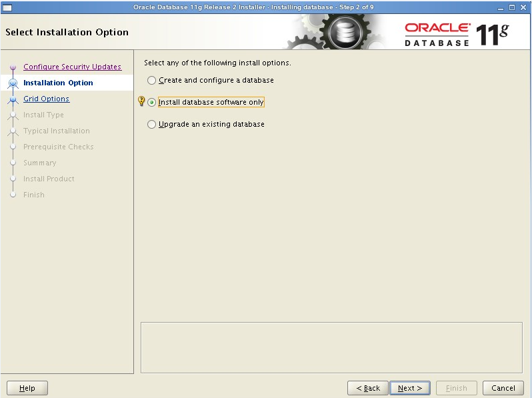The height and width of the screenshot is (398, 532).
Task: Click the Grid Options step marker icon
Action: coord(13,99)
